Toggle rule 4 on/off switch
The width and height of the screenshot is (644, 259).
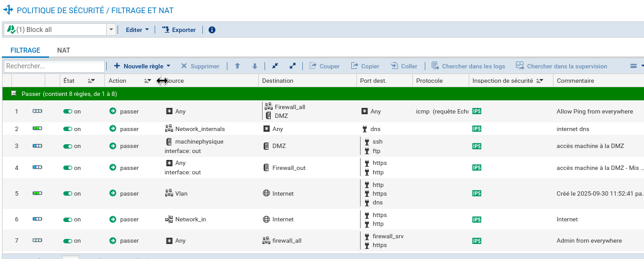pyautogui.click(x=68, y=168)
